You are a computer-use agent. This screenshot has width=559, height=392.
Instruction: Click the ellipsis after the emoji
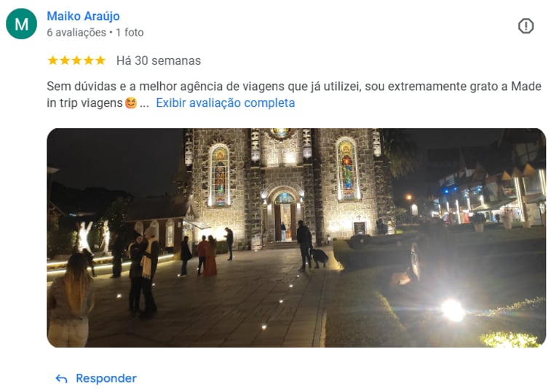(x=144, y=104)
